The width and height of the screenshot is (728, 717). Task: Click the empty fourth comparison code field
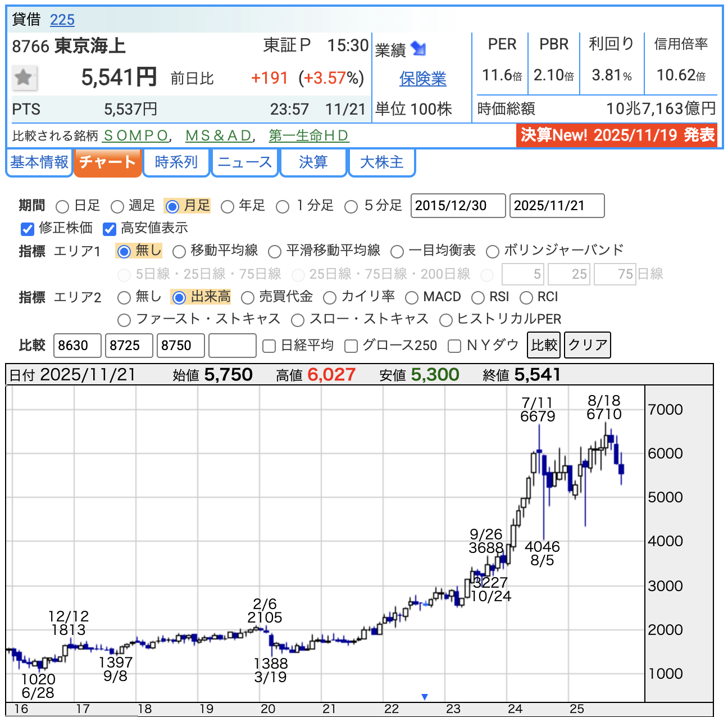pyautogui.click(x=232, y=346)
